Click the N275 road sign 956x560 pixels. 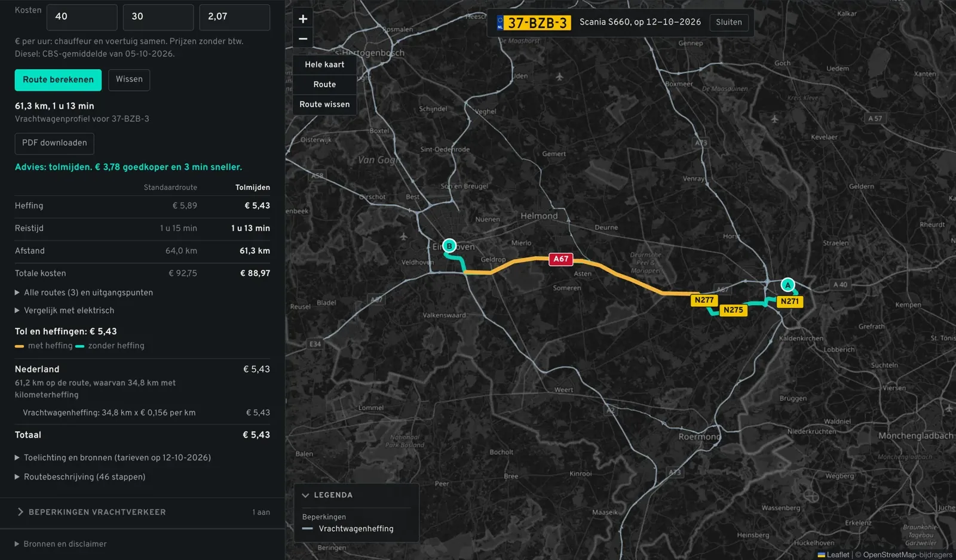733,310
